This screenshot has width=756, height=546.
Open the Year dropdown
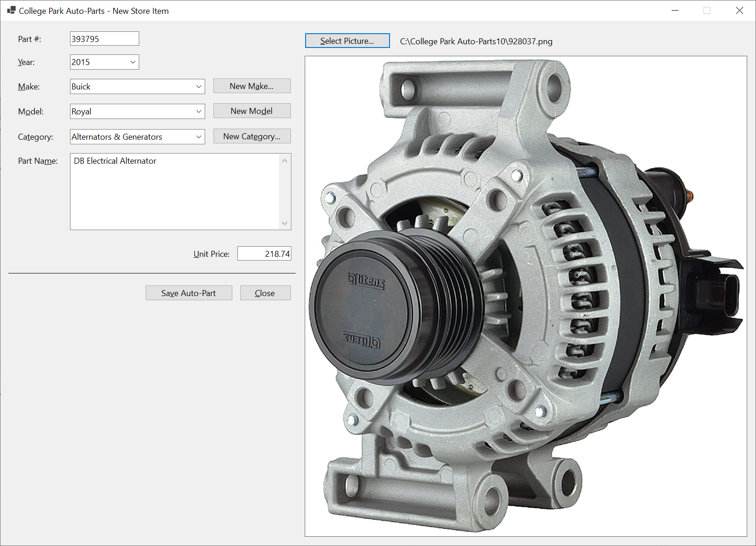(133, 62)
